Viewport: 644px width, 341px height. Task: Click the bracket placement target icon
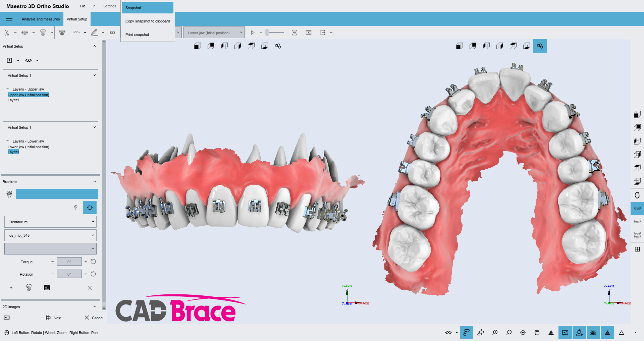click(x=90, y=208)
